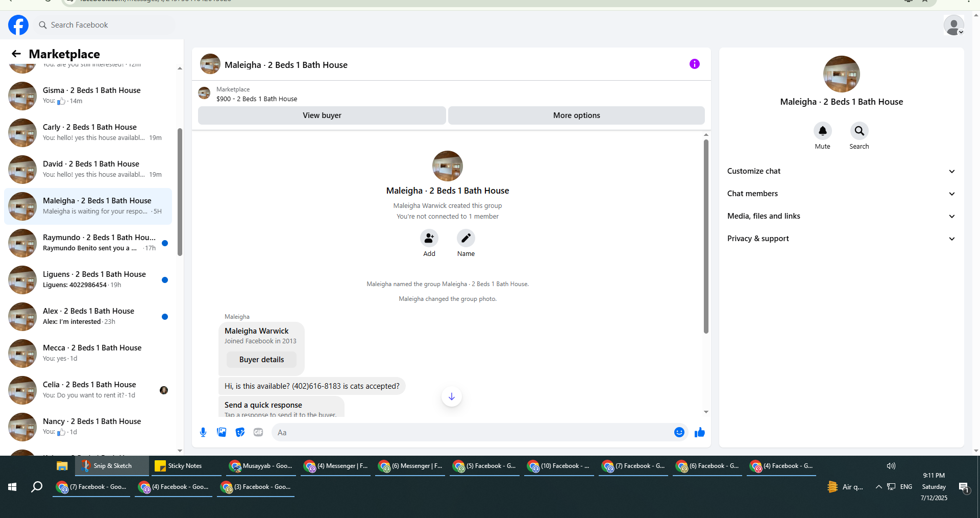Click the Maleigha group photo in the right panel
Viewport: 980px width, 518px height.
coord(841,74)
